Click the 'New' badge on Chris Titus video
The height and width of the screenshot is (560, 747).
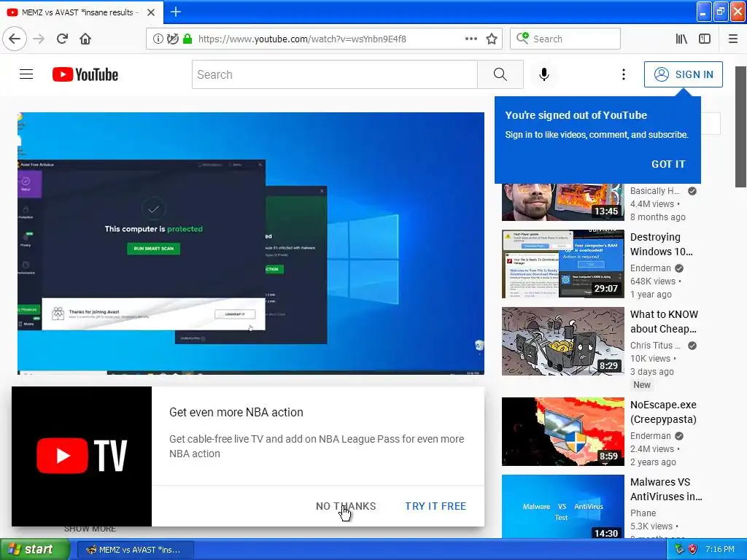click(642, 385)
